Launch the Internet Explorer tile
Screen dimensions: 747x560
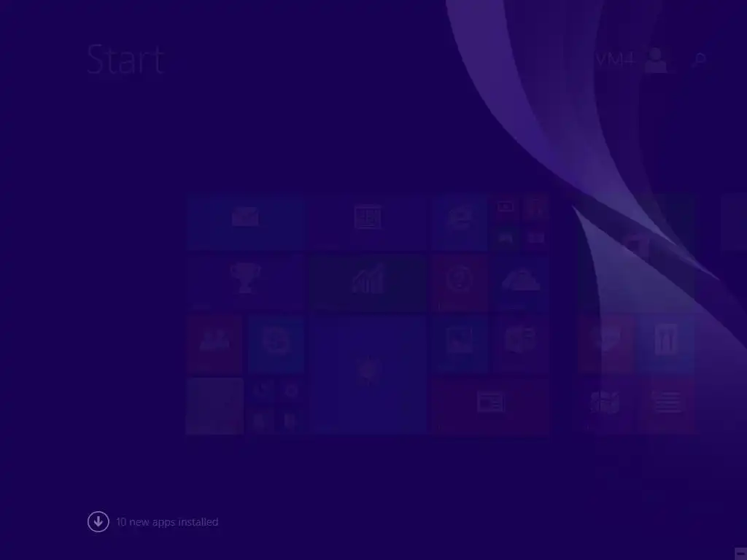[460, 222]
